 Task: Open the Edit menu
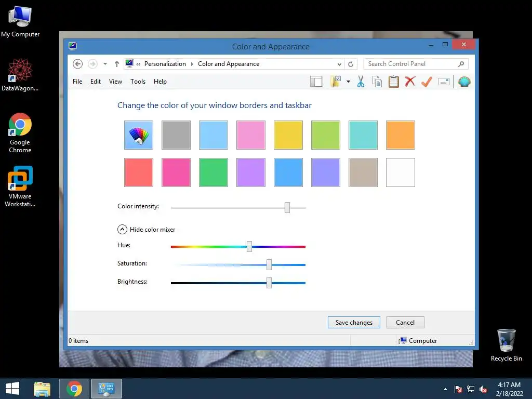coord(96,82)
